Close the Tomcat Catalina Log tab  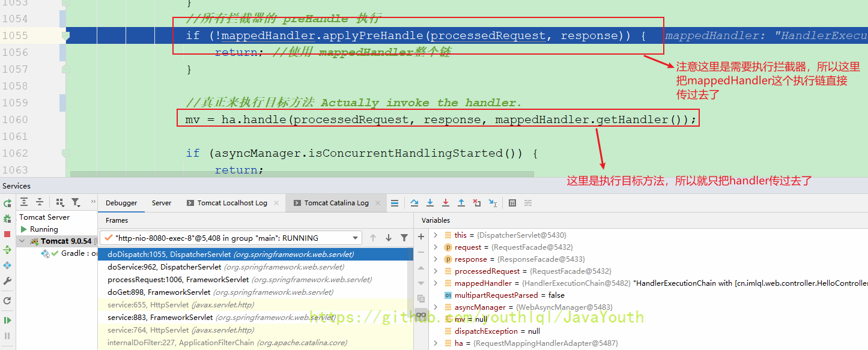(377, 203)
